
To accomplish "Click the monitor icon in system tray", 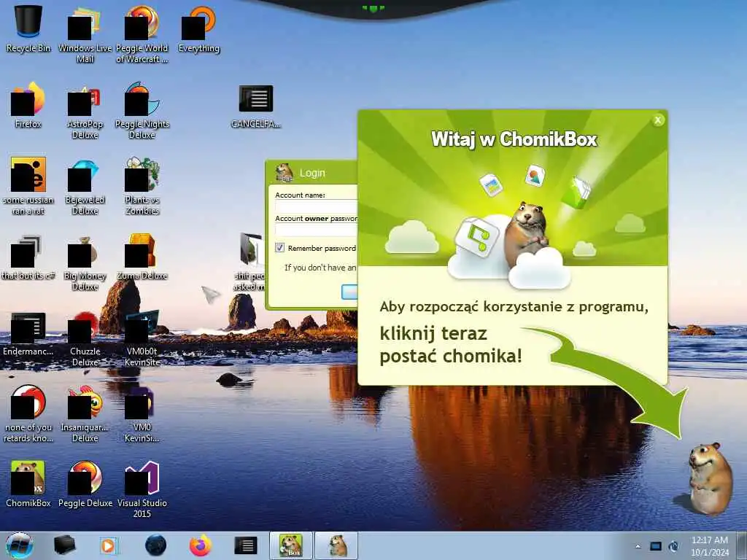I will (656, 546).
